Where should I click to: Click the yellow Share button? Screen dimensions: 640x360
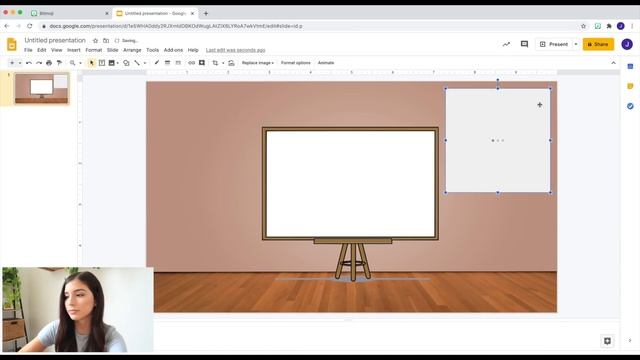coord(598,44)
